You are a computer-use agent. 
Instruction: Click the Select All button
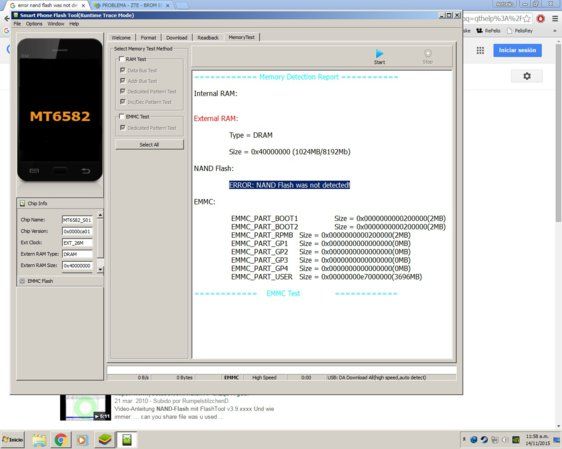[x=149, y=145]
